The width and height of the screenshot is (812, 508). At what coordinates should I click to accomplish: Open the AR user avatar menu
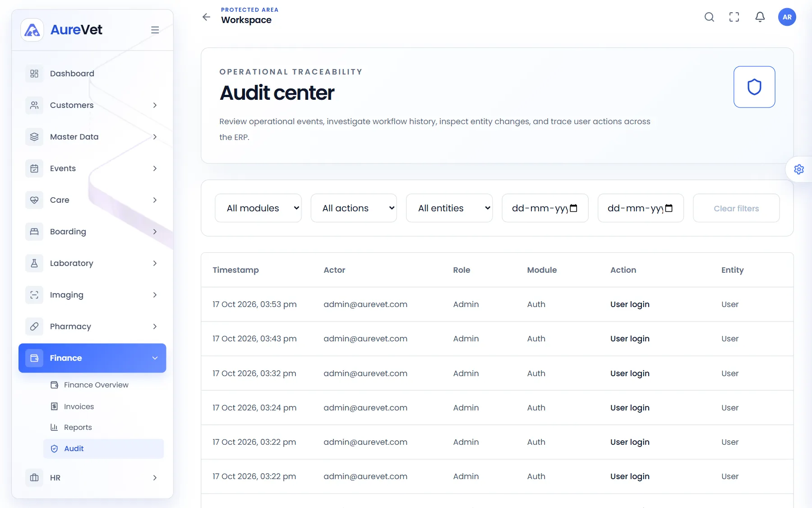click(787, 17)
